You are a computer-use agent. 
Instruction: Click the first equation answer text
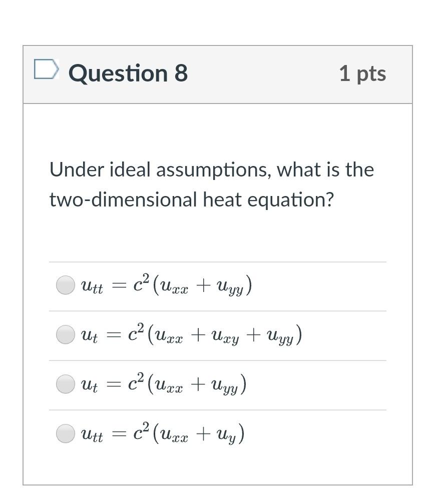[x=167, y=285]
